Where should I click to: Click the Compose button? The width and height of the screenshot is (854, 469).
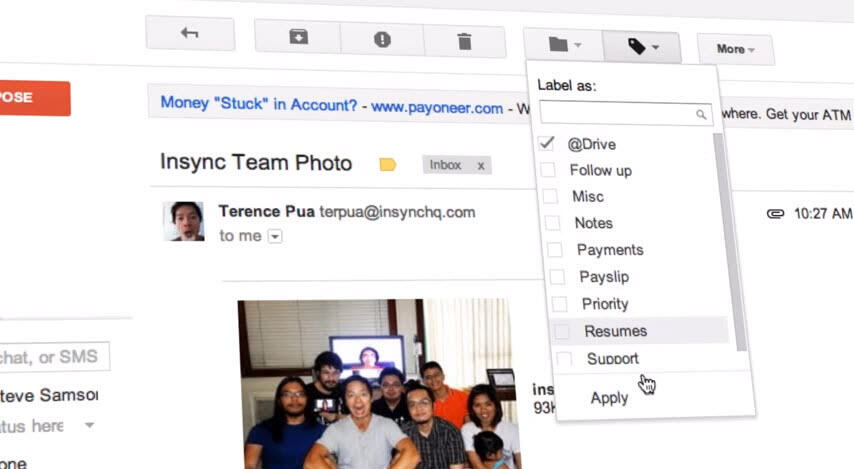pyautogui.click(x=33, y=98)
